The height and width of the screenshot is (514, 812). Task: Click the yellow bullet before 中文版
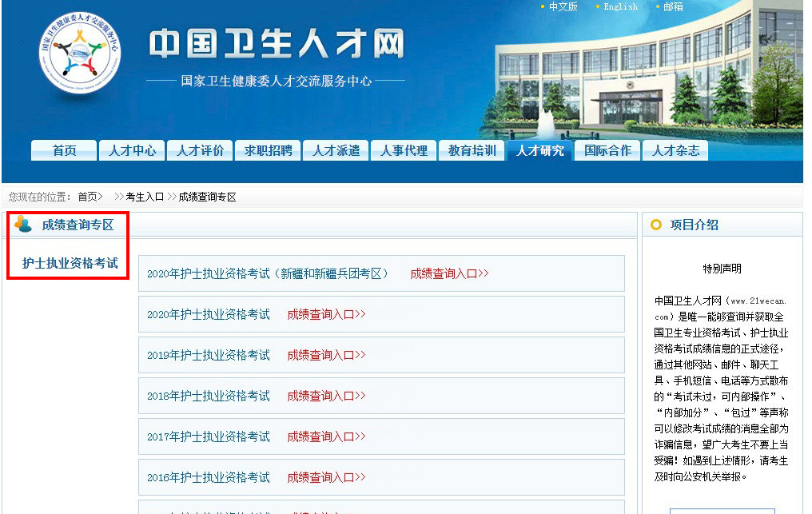[x=540, y=6]
